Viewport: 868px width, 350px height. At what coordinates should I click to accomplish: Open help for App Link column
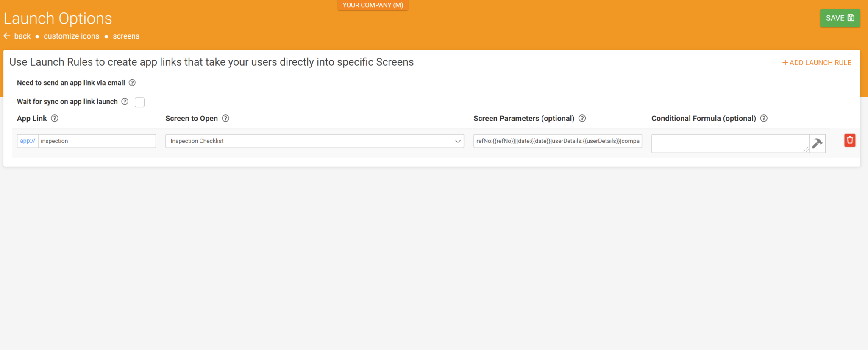55,118
